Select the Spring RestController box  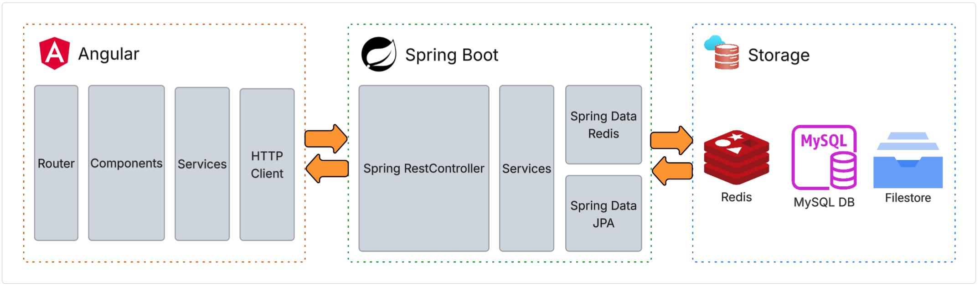tap(424, 168)
